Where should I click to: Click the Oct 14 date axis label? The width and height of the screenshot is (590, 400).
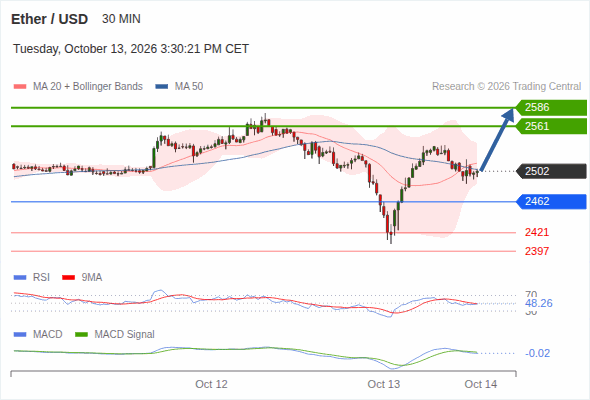(x=481, y=384)
